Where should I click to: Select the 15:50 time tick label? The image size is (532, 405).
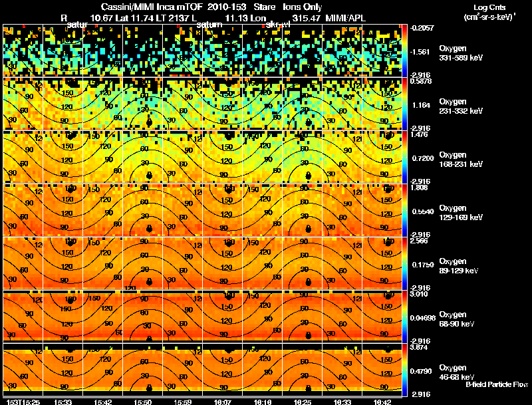[143, 402]
